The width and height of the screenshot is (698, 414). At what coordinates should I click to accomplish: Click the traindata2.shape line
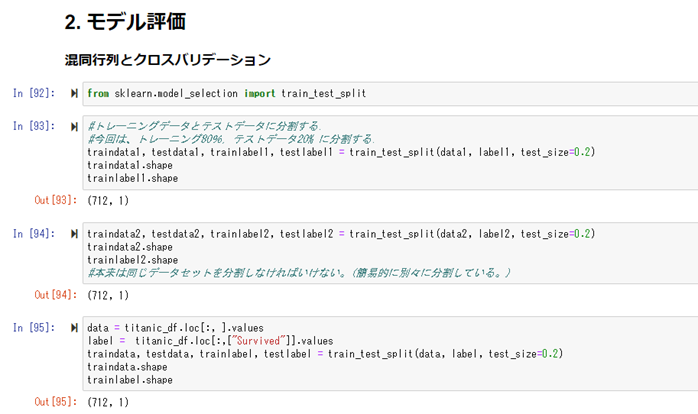[130, 247]
